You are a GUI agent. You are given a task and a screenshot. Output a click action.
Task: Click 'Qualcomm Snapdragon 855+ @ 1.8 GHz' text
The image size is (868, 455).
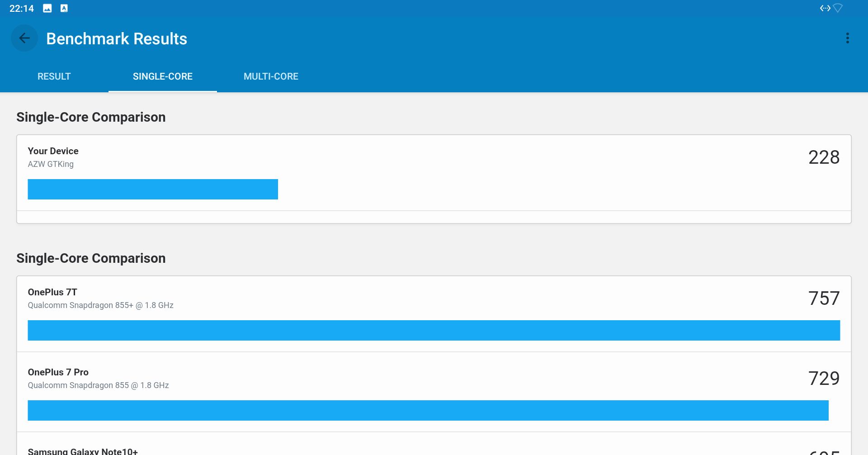pos(101,305)
